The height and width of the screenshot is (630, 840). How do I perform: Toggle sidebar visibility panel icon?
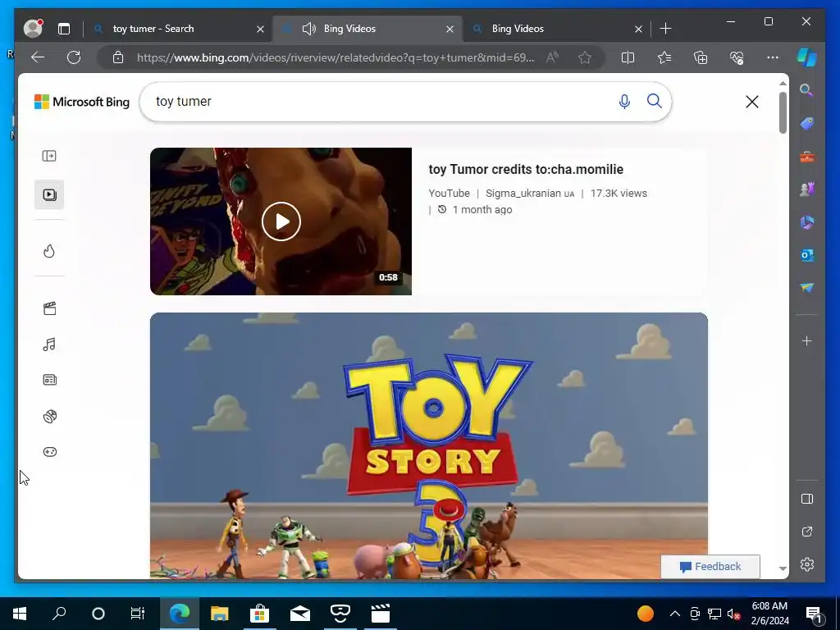pos(807,499)
